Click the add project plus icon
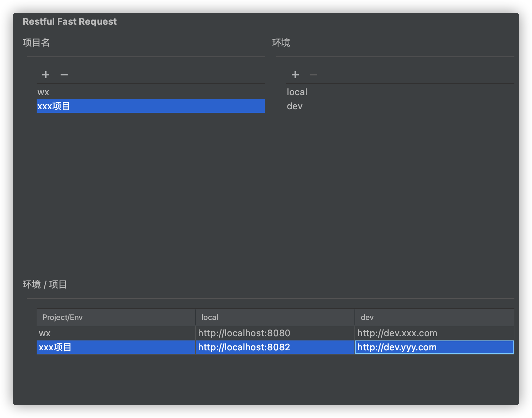The image size is (532, 418). [x=45, y=75]
